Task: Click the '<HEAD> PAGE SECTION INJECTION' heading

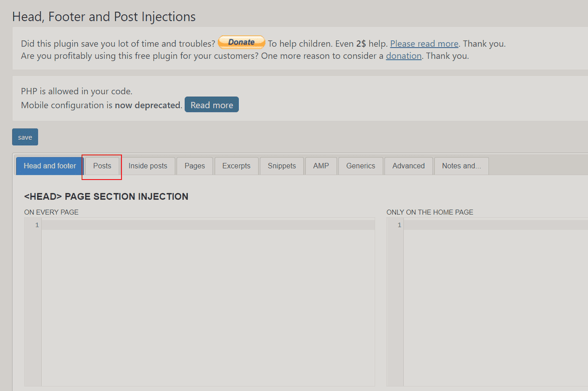Action: pos(106,197)
